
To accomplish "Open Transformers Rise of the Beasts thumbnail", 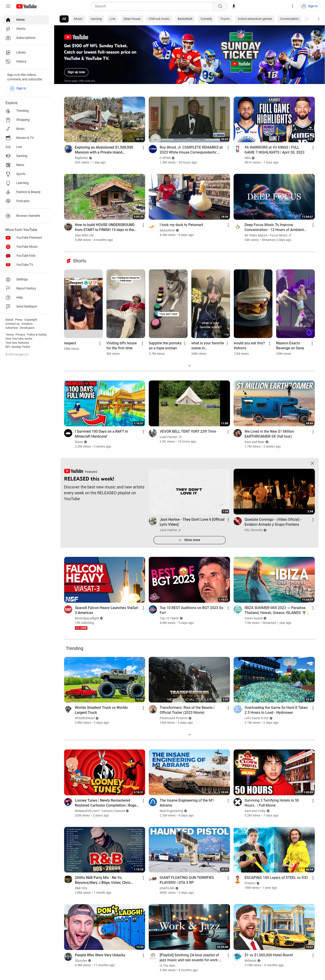I will 189,679.
